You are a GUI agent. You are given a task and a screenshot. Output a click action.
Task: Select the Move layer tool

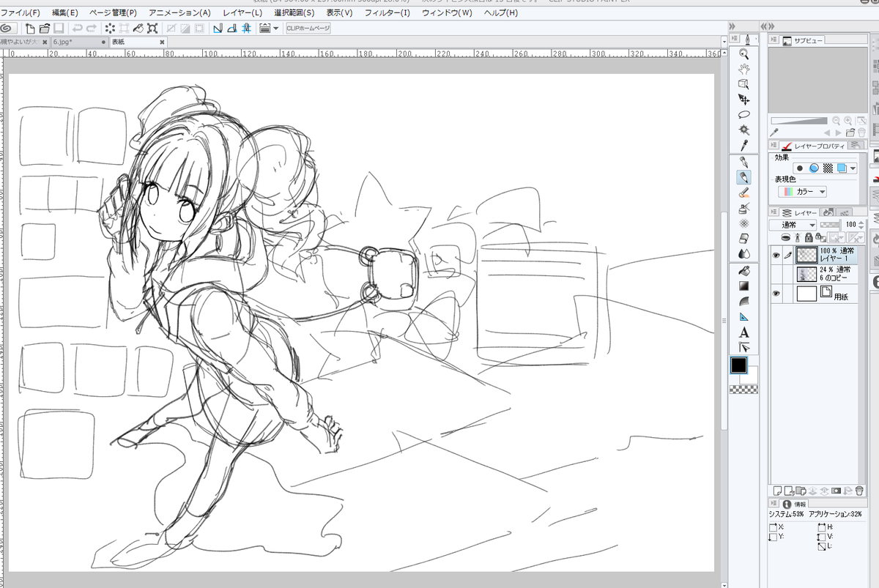click(743, 100)
